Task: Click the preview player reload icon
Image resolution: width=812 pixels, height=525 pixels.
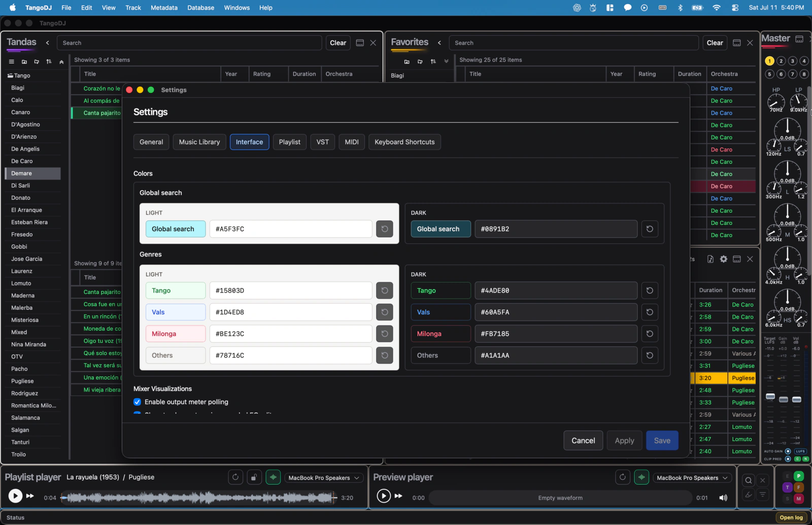Action: [623, 477]
